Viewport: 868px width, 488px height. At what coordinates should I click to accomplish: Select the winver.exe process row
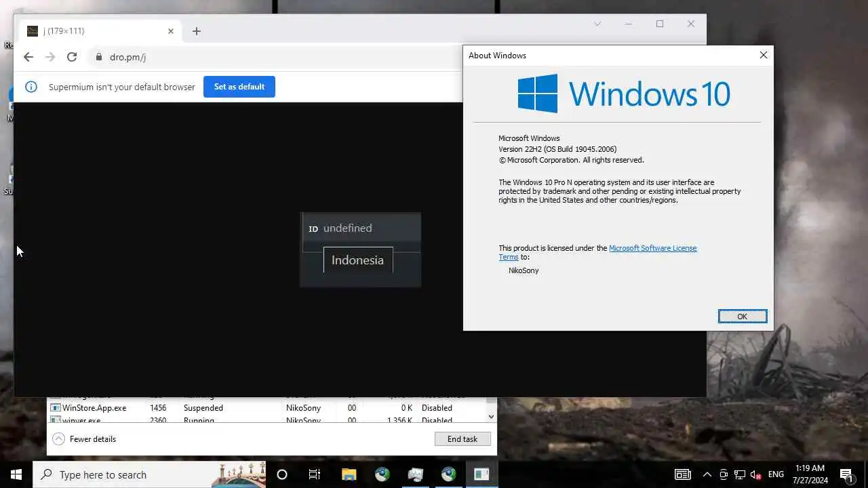[x=266, y=420]
